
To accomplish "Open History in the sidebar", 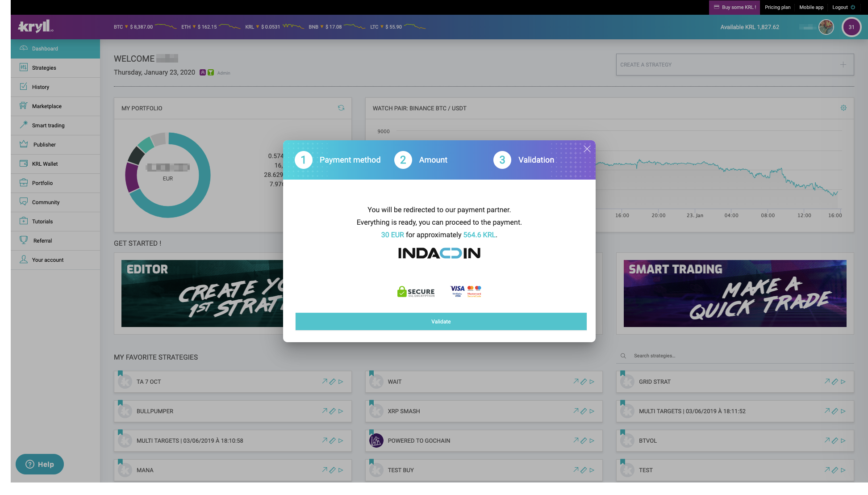I will (55, 87).
